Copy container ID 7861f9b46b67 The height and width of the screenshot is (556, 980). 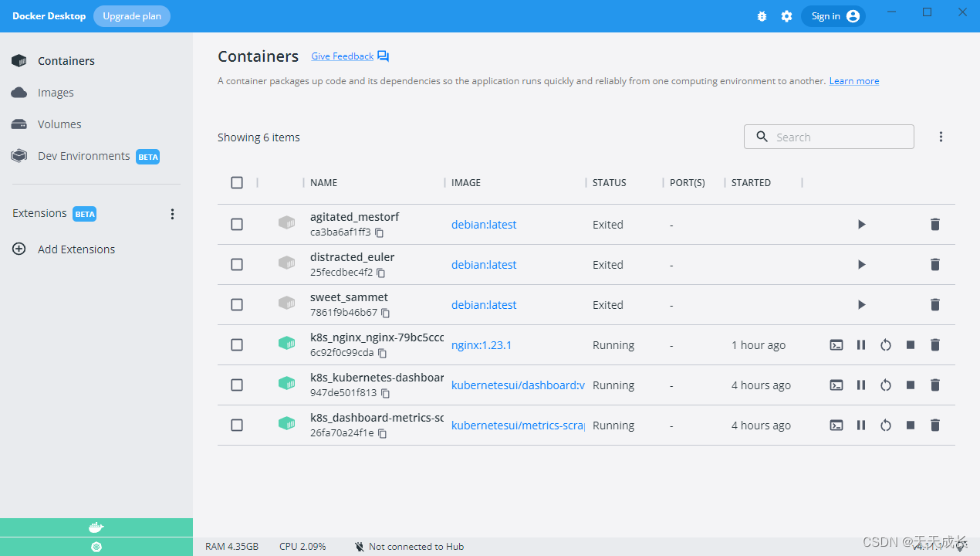386,313
